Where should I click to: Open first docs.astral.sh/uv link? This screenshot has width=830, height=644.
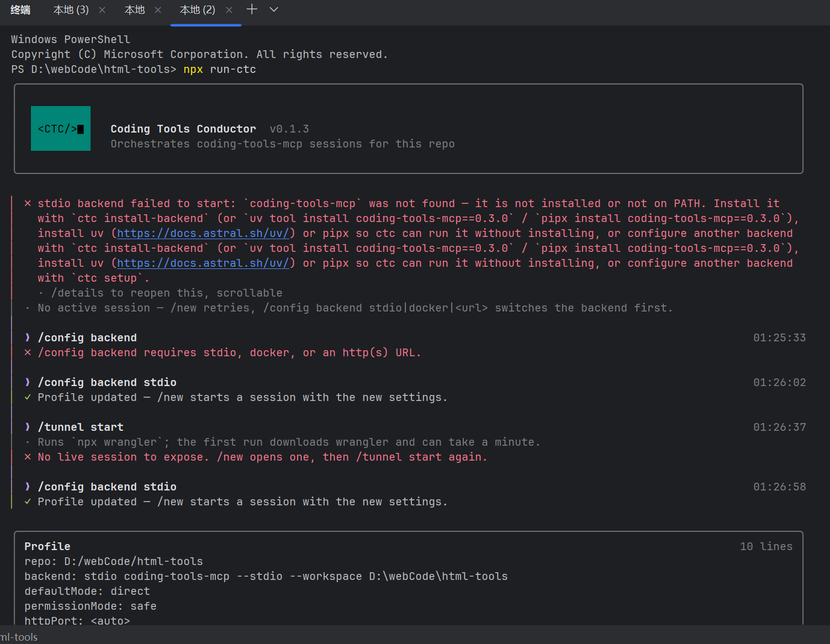coord(203,233)
